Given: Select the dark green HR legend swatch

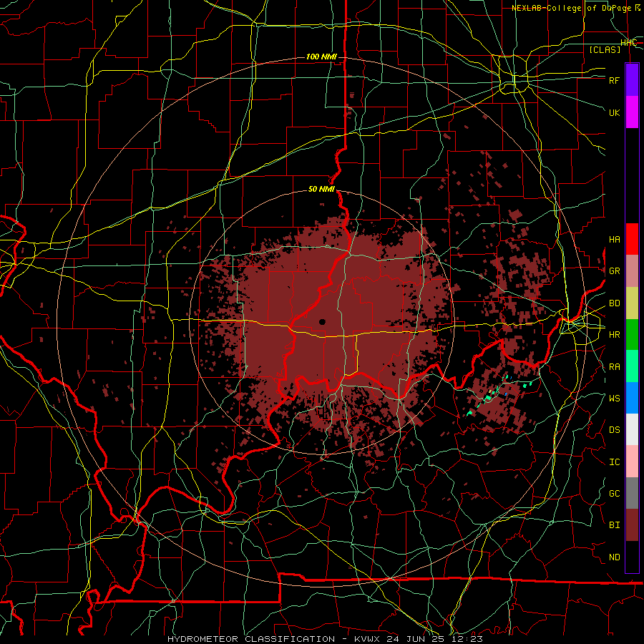Looking at the screenshot, I should (632, 334).
